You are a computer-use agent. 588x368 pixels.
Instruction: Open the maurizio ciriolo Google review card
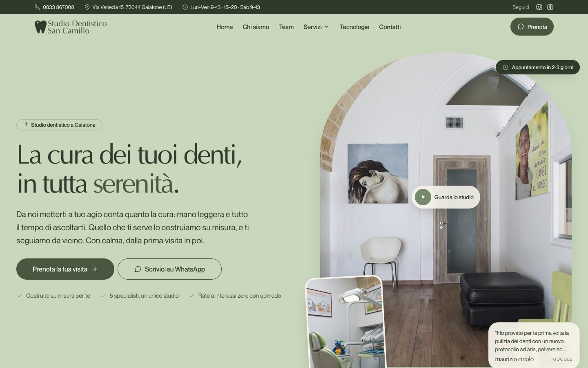(x=534, y=345)
